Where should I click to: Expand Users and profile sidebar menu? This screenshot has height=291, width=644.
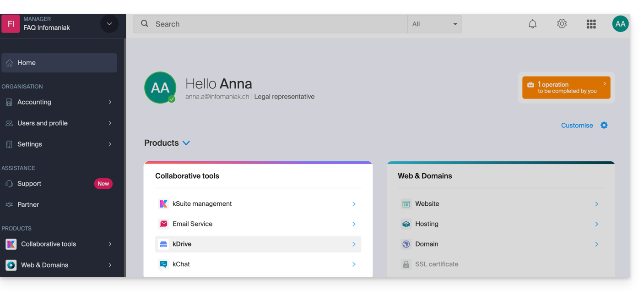click(59, 123)
